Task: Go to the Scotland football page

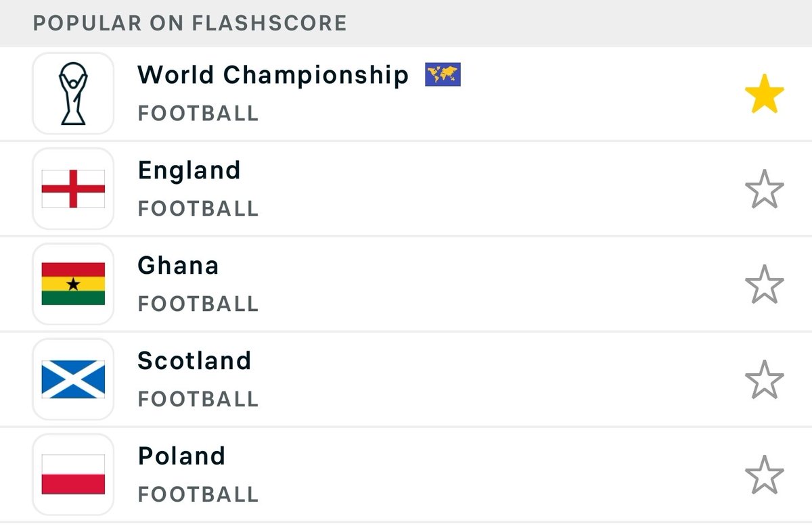Action: click(406, 379)
